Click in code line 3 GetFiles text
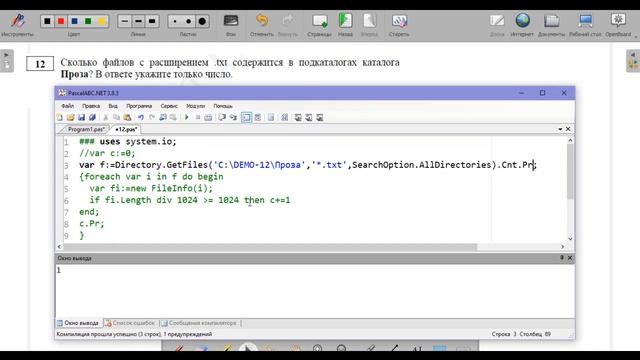Image resolution: width=640 pixels, height=360 pixels. [x=187, y=165]
